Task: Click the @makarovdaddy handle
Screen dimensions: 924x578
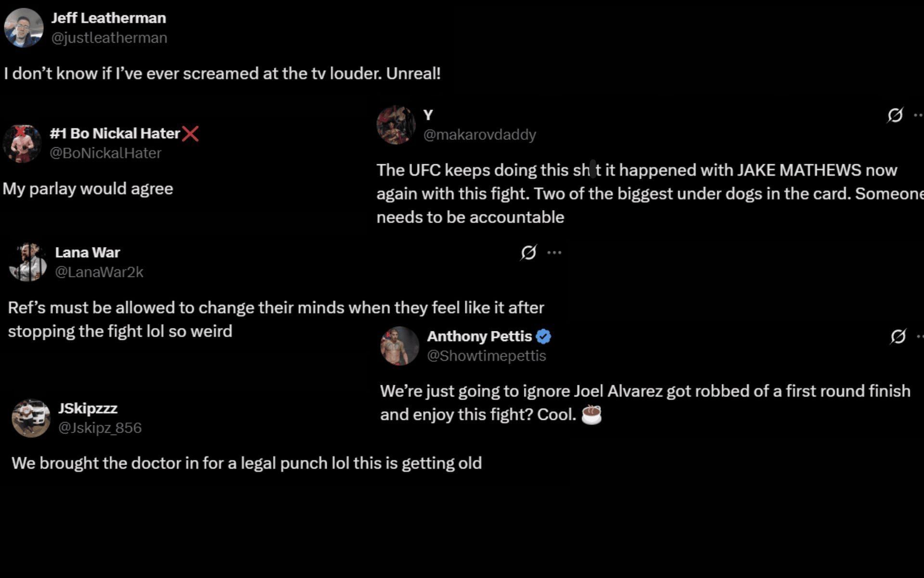Action: (479, 135)
